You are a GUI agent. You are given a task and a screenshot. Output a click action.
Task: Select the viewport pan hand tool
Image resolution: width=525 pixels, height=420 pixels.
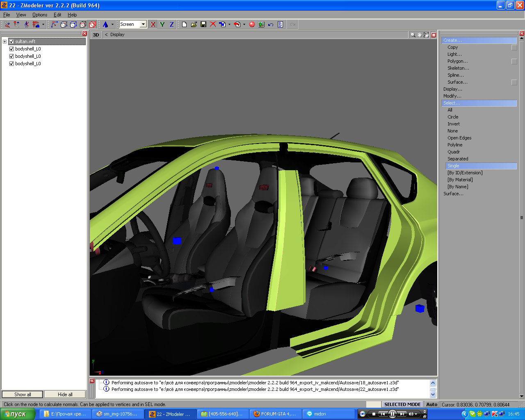(x=420, y=35)
